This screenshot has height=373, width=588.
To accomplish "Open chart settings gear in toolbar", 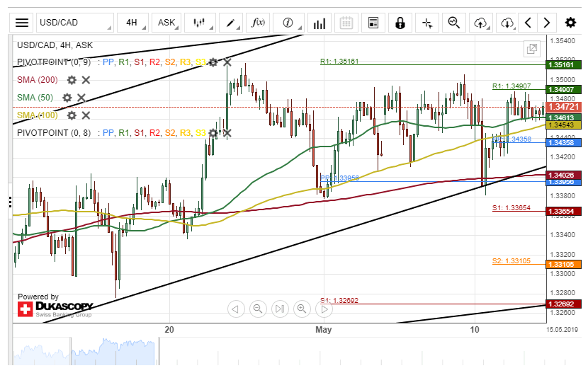I will pos(572,23).
